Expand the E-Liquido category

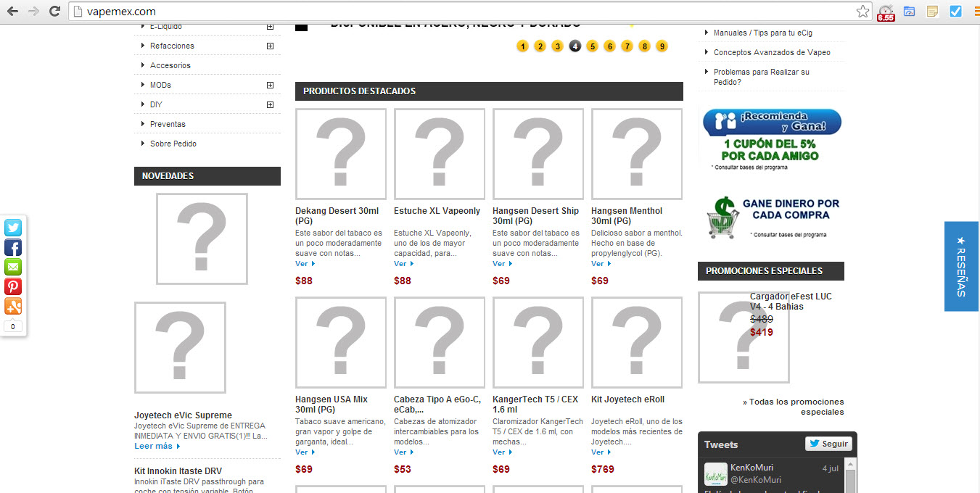tap(270, 27)
